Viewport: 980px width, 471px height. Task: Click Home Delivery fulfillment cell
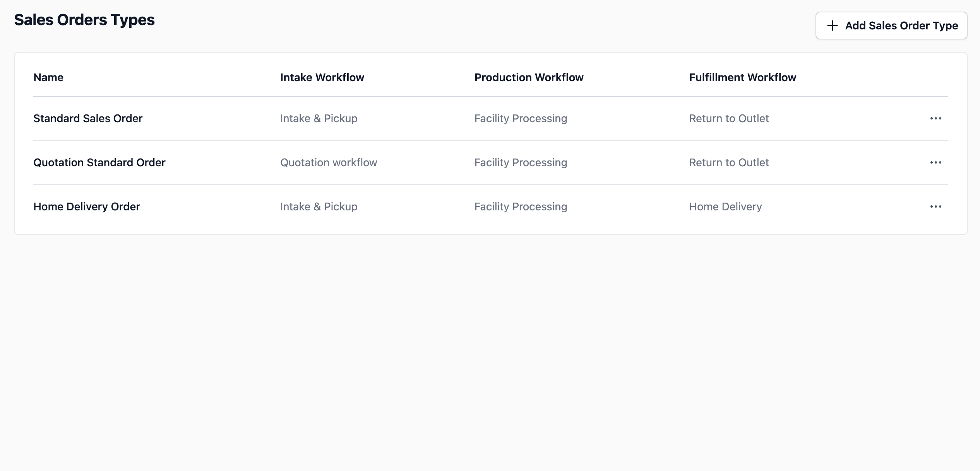[x=725, y=206]
